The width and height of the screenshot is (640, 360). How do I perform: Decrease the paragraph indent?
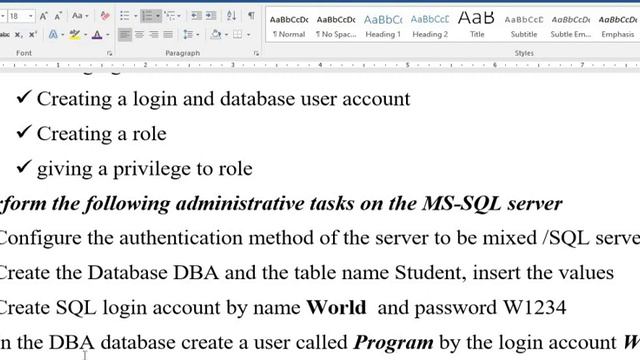(x=196, y=16)
